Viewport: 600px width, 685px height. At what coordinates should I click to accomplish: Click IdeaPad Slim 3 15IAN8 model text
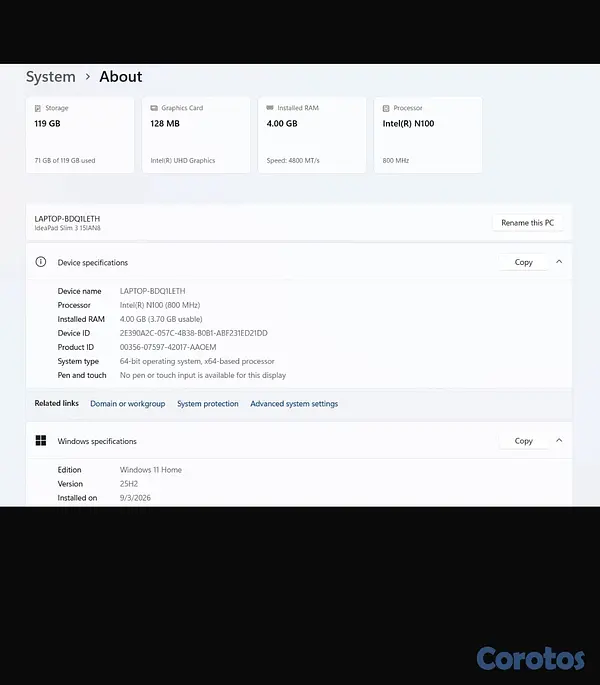point(68,228)
